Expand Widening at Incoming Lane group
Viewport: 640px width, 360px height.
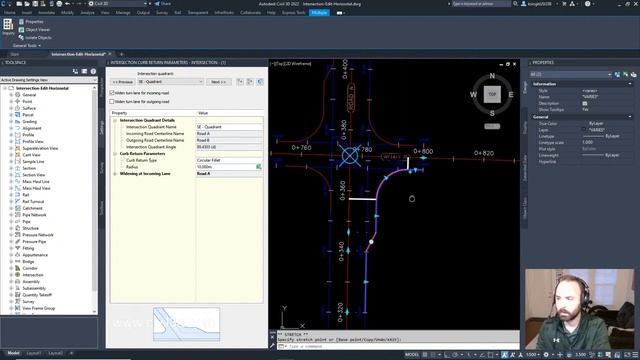pyautogui.click(x=115, y=174)
